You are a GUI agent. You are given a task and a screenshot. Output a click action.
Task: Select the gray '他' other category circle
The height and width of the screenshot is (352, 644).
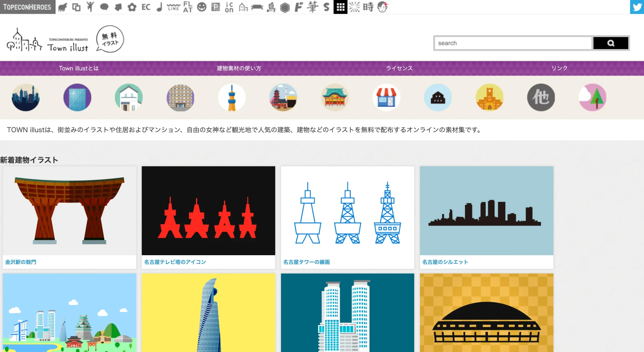pos(541,97)
